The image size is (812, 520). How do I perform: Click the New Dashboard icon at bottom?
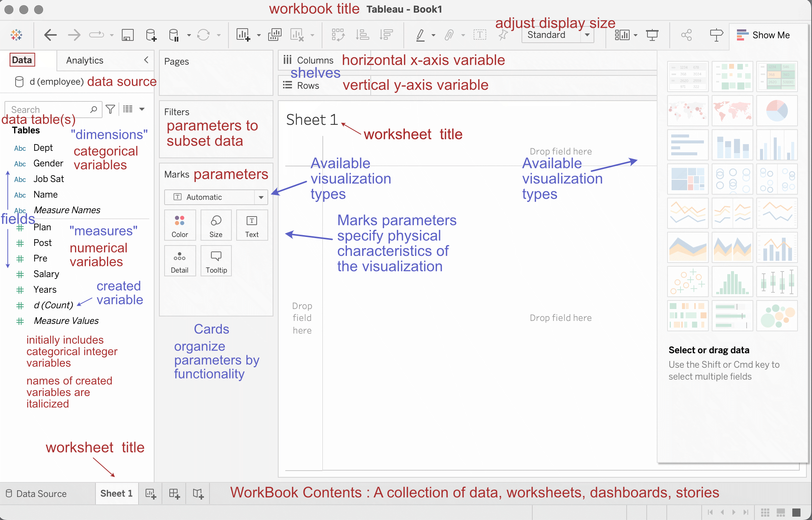pos(174,494)
